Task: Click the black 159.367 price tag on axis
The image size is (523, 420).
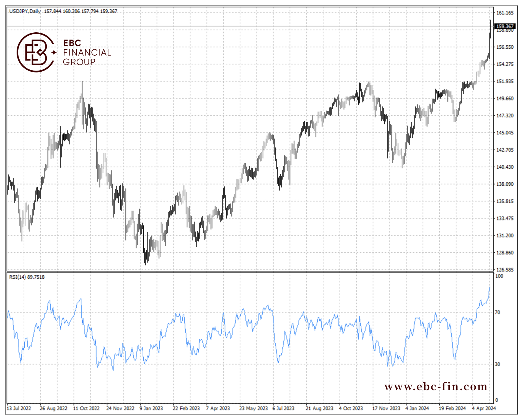Action: (x=505, y=26)
